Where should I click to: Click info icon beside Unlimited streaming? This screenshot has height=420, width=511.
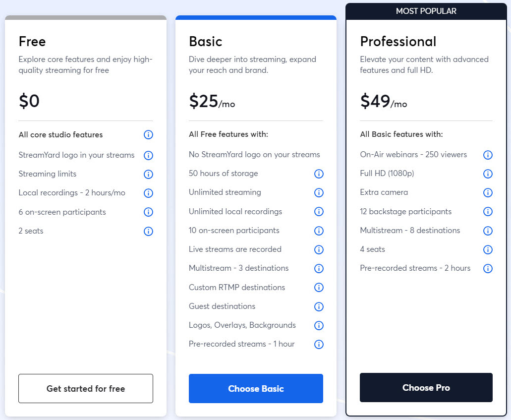319,193
